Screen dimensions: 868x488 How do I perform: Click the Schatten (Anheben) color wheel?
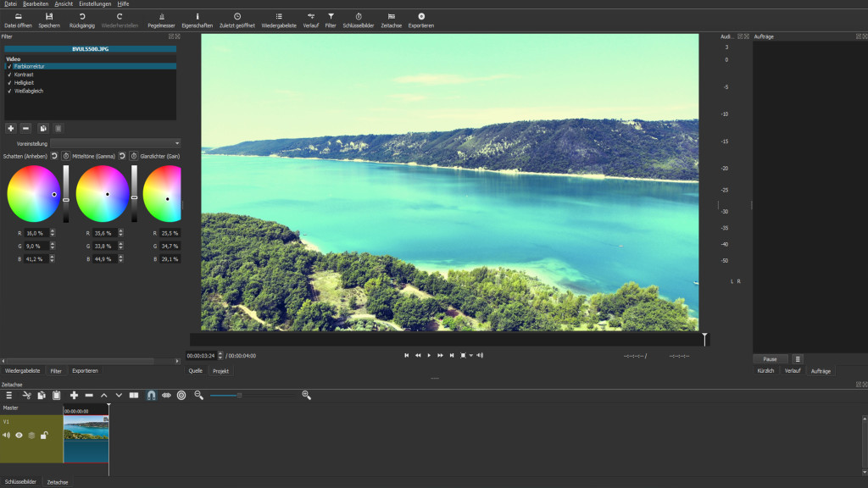[33, 194]
